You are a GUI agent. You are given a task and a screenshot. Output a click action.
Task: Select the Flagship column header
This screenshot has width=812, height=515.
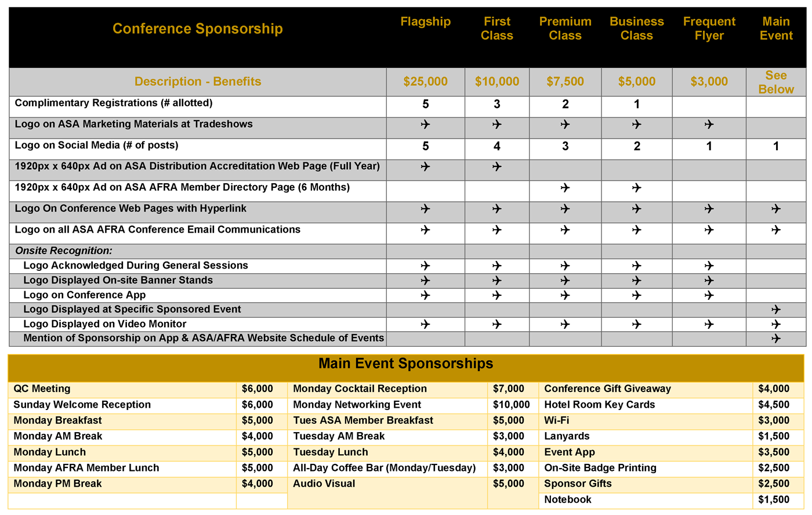[425, 22]
